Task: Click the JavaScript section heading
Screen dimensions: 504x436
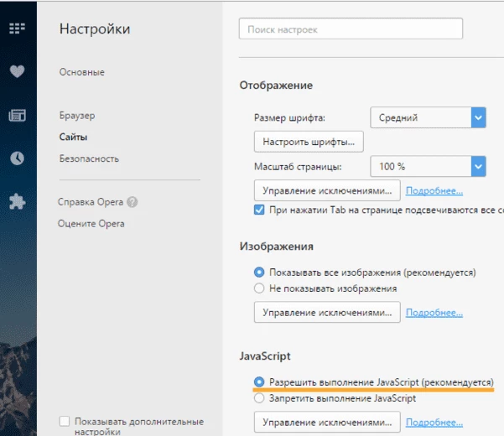Action: pyautogui.click(x=265, y=356)
